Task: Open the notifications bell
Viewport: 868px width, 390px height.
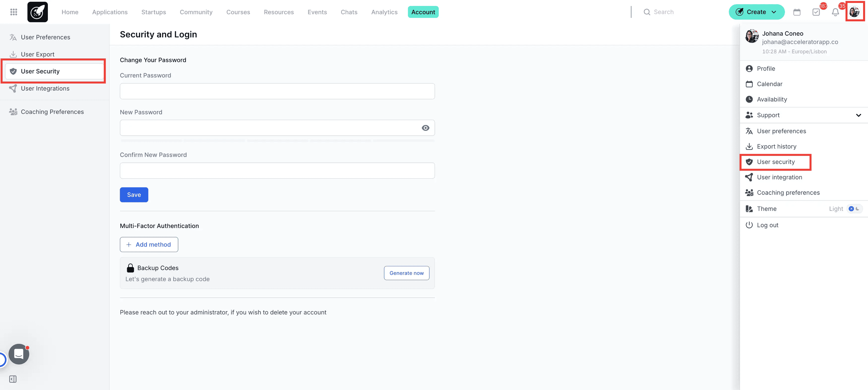Action: [x=835, y=12]
